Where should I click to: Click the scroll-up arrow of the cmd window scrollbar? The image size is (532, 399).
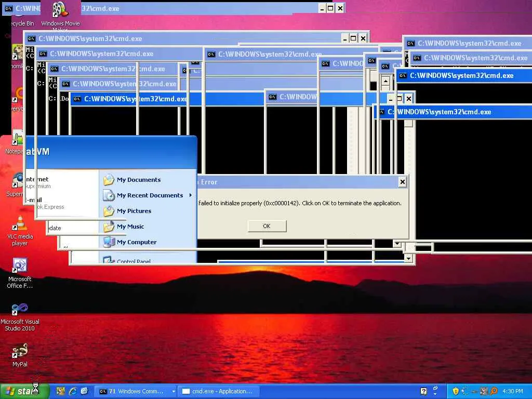(385, 82)
